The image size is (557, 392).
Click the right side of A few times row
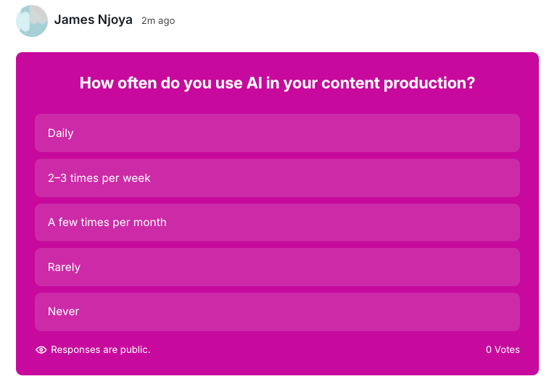(x=500, y=222)
